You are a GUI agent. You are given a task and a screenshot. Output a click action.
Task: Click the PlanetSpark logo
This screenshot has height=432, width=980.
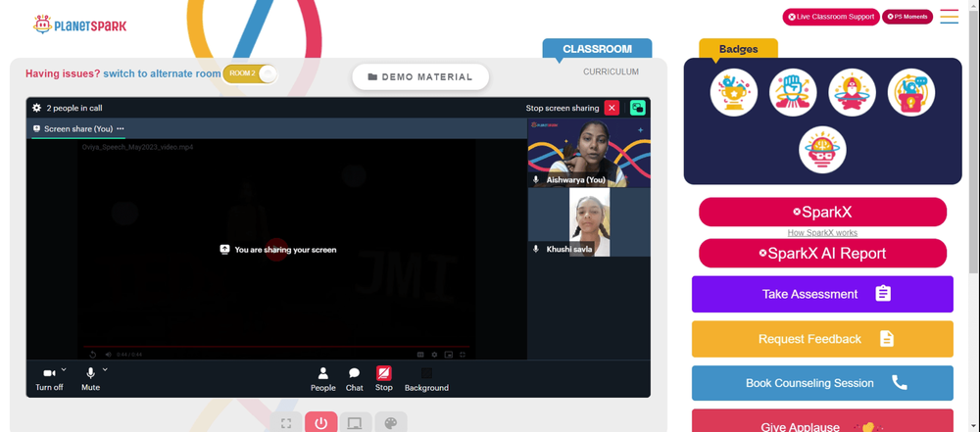[80, 25]
